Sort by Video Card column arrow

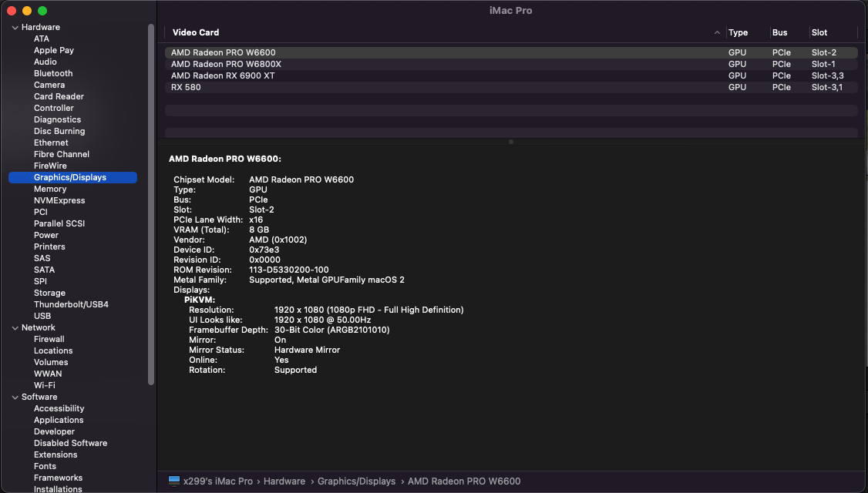coord(717,32)
